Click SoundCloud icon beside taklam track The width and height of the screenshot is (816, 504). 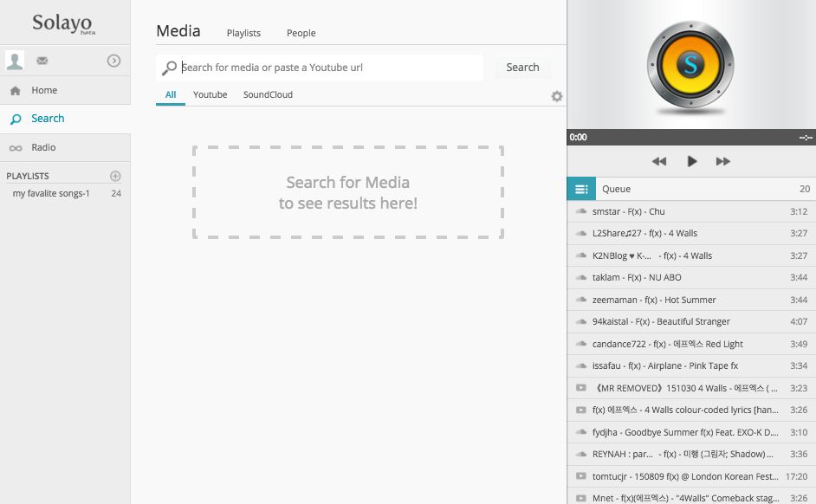click(580, 278)
